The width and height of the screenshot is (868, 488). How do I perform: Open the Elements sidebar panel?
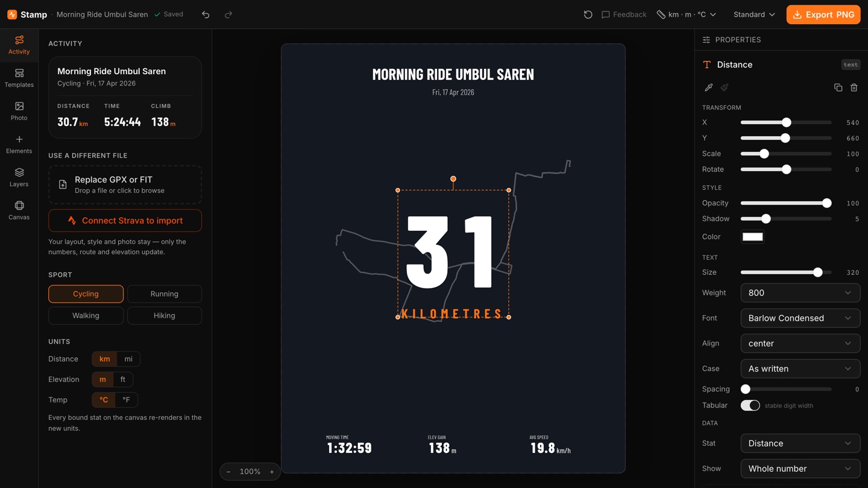[19, 145]
